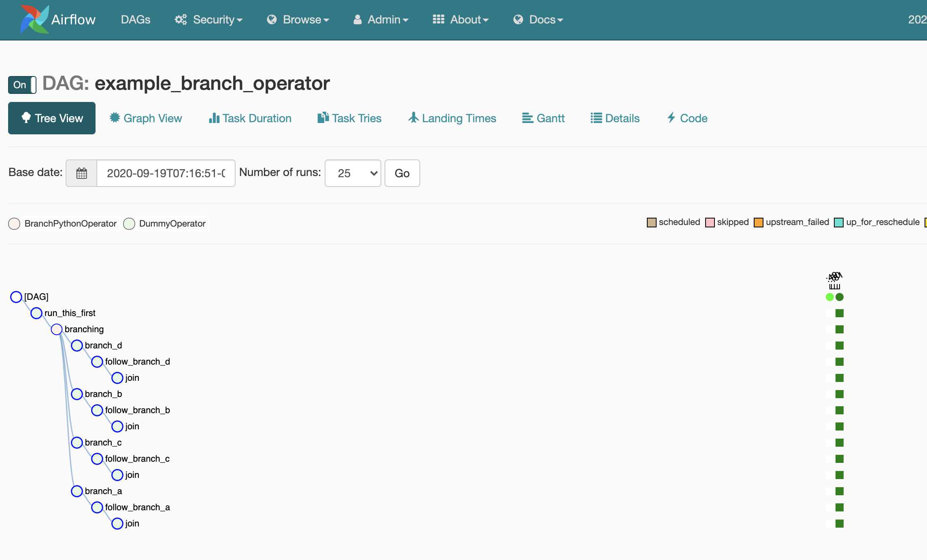
Task: Toggle the DAG On/Off switch
Action: [x=22, y=85]
